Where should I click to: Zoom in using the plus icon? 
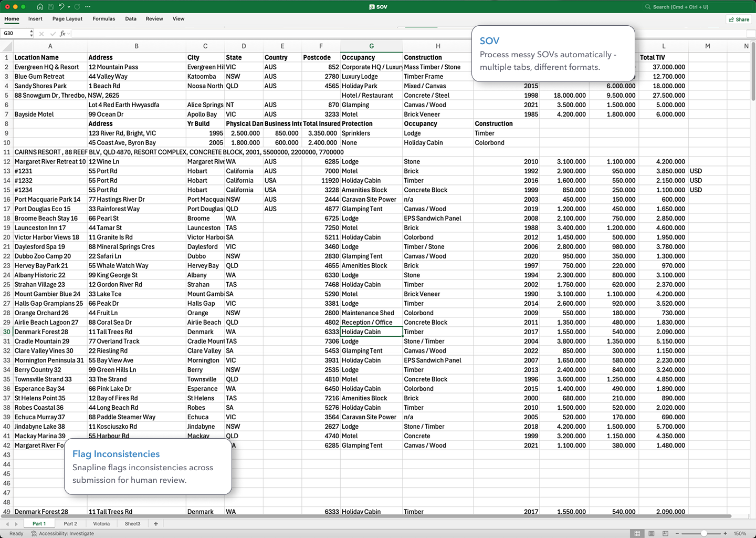(x=725, y=533)
